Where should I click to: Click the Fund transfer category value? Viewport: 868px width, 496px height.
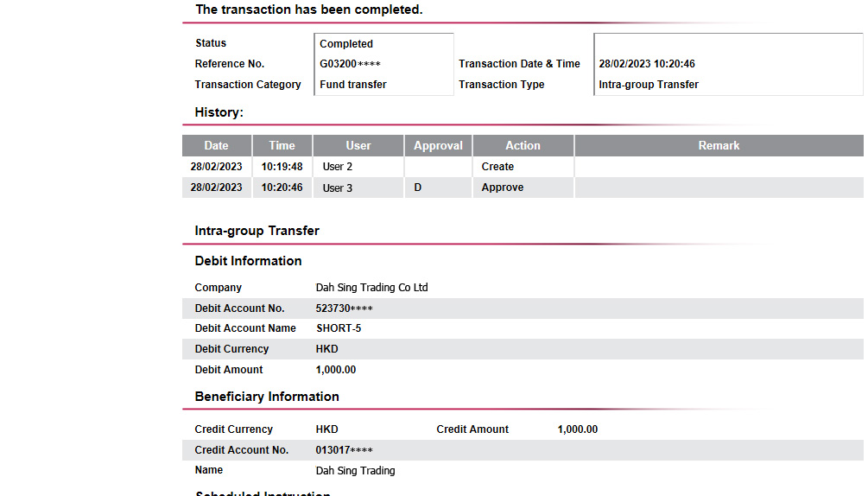[x=353, y=85]
